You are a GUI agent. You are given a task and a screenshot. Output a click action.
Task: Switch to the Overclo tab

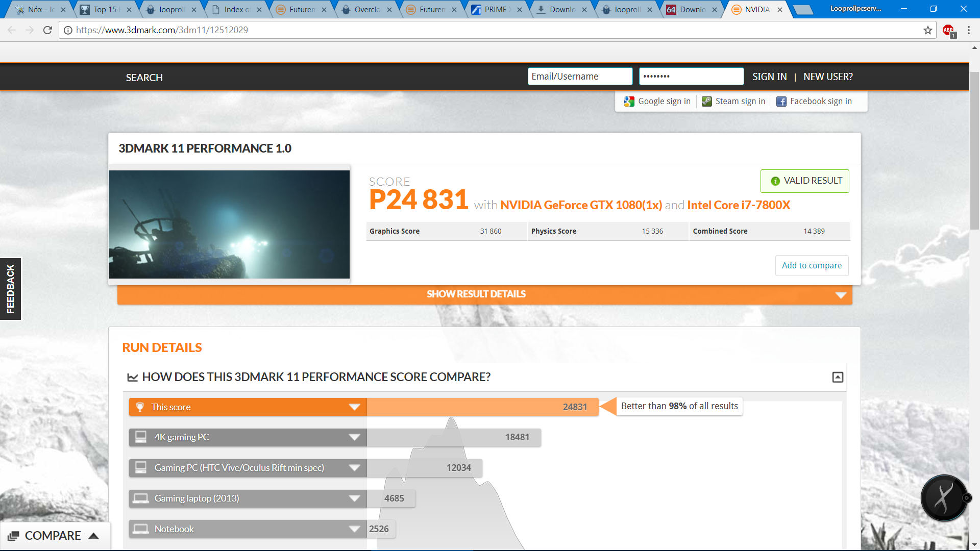366,9
